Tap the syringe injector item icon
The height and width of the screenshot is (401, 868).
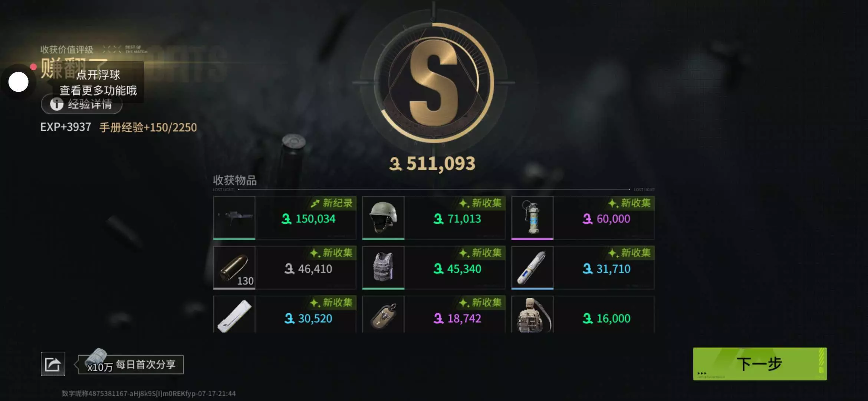[532, 267]
